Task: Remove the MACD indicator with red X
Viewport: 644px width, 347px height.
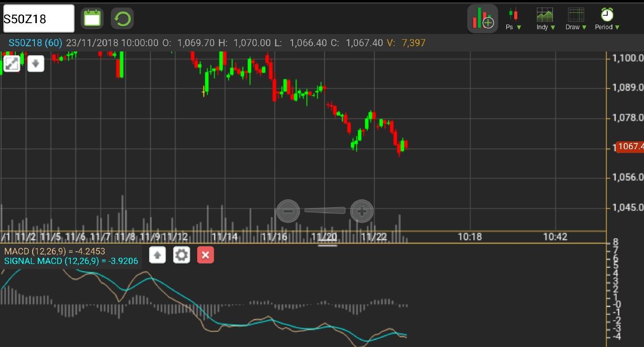Action: (205, 255)
